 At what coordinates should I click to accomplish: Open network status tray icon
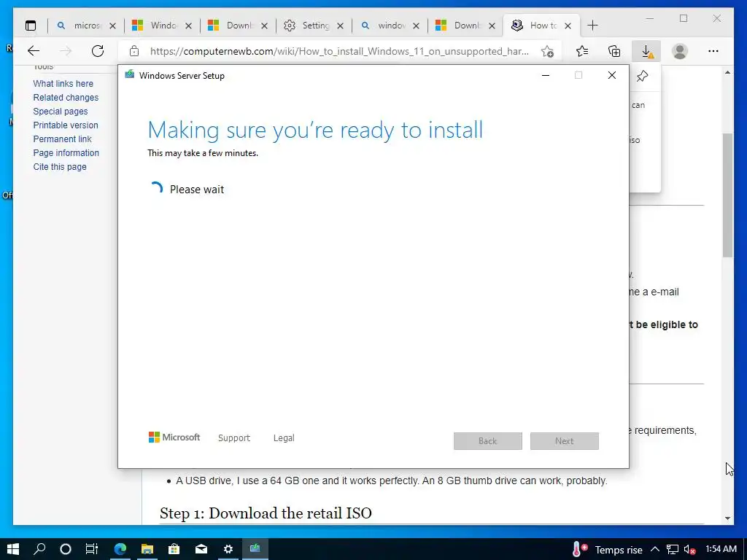672,550
